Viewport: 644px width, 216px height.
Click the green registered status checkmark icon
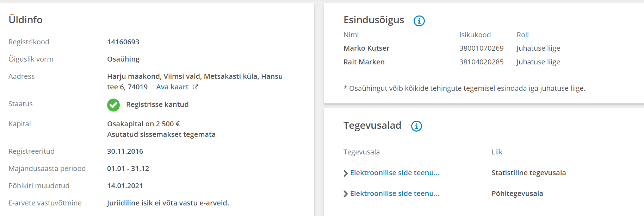[113, 105]
